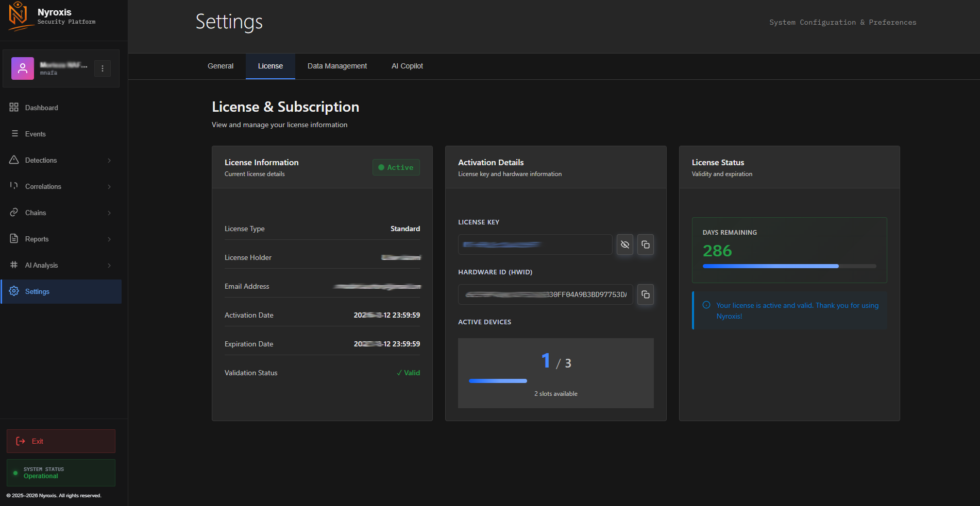Click the days remaining progress bar
The height and width of the screenshot is (506, 980).
pyautogui.click(x=789, y=266)
